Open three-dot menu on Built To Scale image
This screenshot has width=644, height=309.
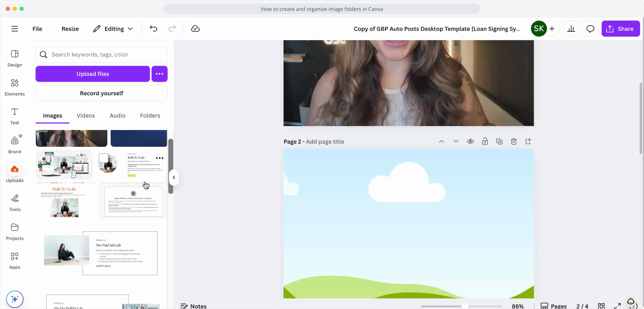[x=160, y=158]
